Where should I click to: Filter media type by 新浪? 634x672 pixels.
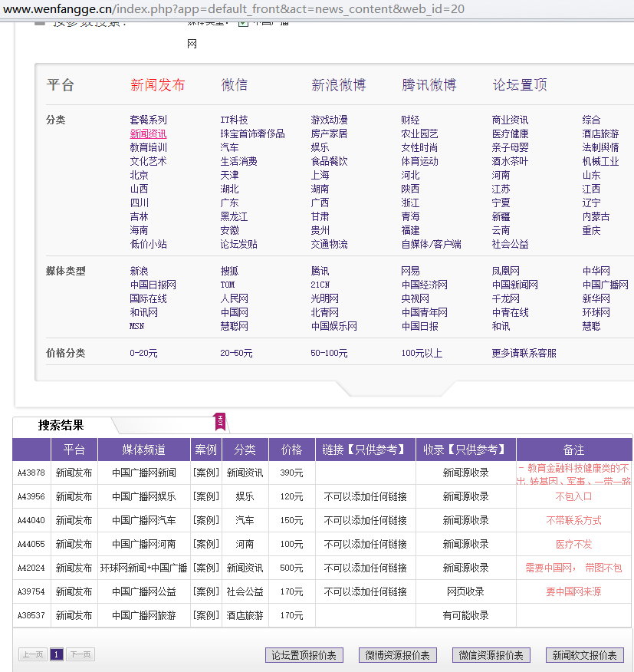click(x=140, y=271)
